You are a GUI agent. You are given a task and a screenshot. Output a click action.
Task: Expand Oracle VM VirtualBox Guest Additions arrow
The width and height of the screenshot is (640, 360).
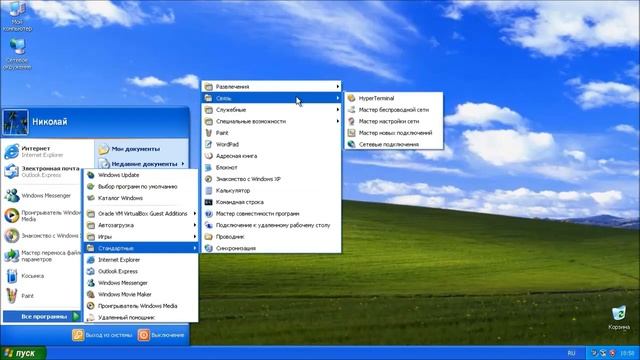coord(195,213)
